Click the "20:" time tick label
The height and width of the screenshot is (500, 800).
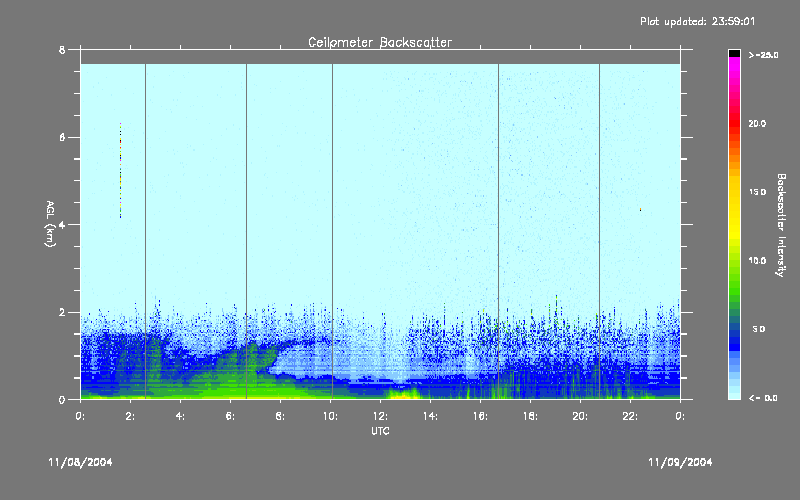tap(580, 416)
